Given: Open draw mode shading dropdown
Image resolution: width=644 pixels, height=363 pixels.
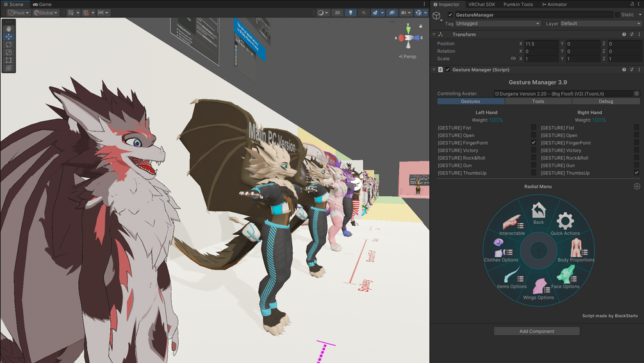Looking at the screenshot, I should pyautogui.click(x=323, y=13).
